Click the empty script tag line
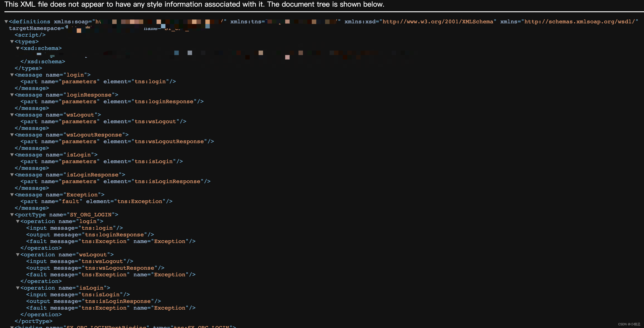Viewport: 644px width, 328px height. pyautogui.click(x=30, y=35)
